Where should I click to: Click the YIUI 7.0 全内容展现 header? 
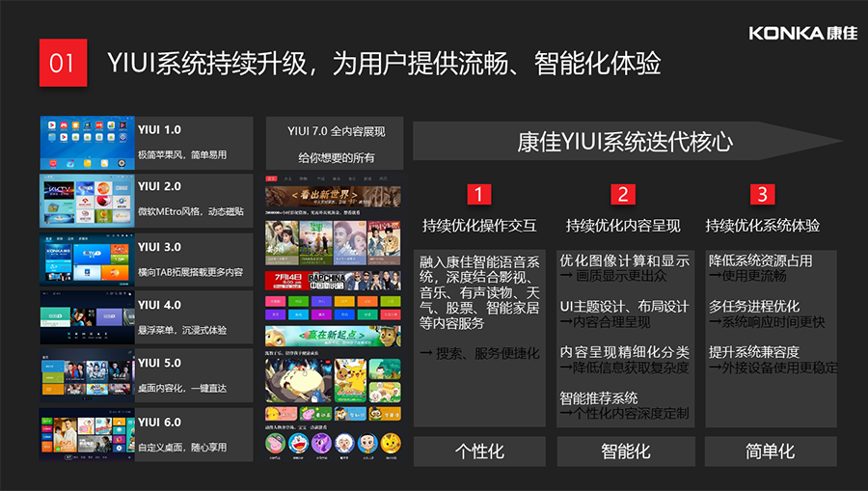click(x=336, y=132)
